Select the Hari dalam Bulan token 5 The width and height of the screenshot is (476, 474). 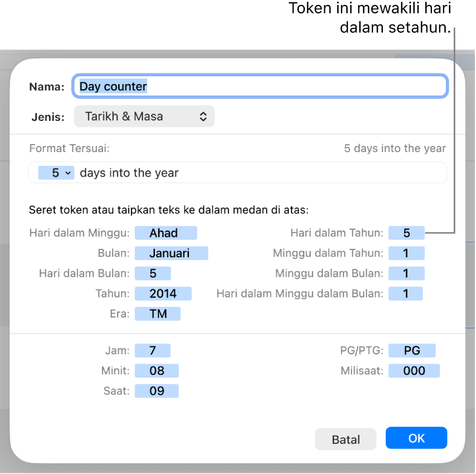pos(153,273)
